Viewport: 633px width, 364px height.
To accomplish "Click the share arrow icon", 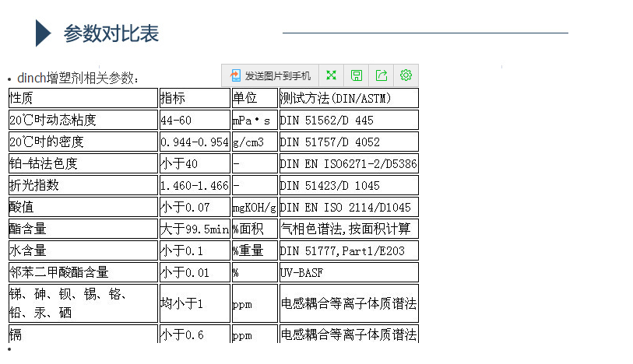I will pos(381,75).
